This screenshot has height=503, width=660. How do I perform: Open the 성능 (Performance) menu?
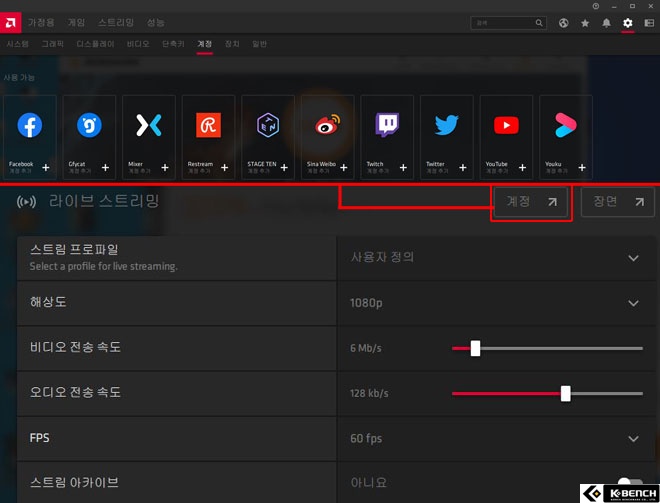(x=155, y=22)
